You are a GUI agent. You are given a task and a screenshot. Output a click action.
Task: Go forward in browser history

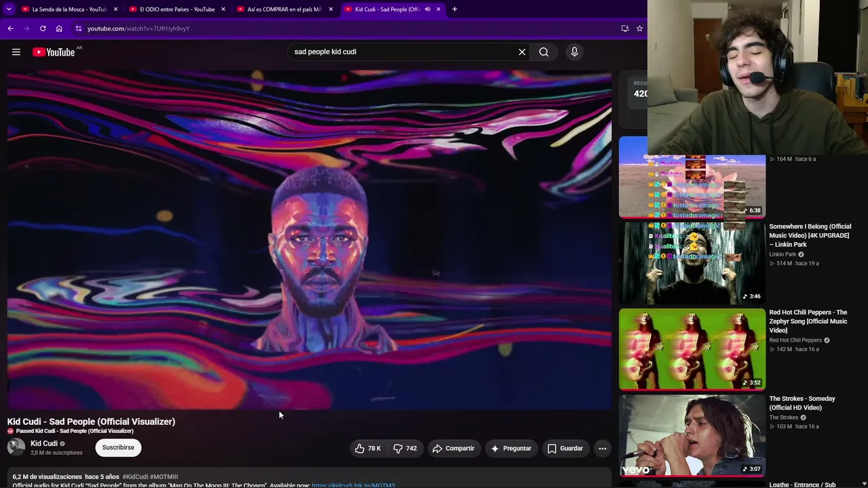pos(26,28)
